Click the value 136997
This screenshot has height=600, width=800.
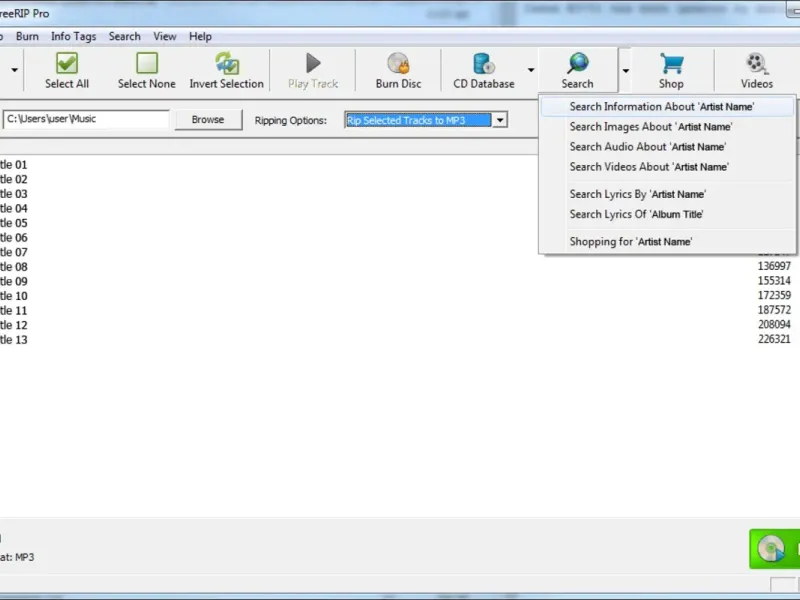click(x=774, y=266)
